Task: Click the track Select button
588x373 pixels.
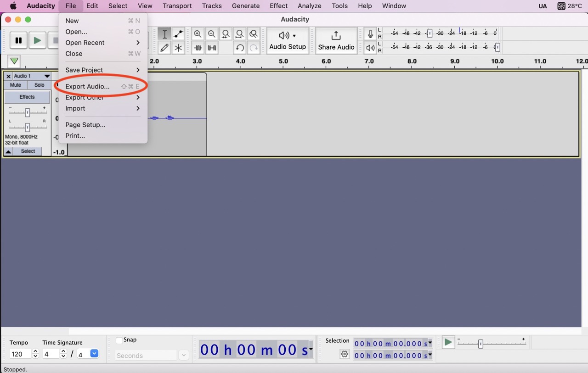Action: pos(28,151)
